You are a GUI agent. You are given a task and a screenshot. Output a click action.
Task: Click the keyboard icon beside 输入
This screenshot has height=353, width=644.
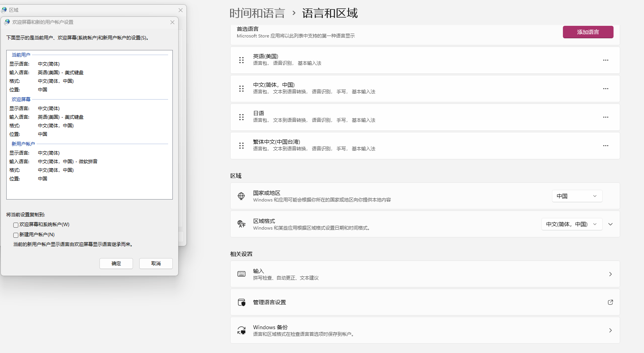click(241, 274)
